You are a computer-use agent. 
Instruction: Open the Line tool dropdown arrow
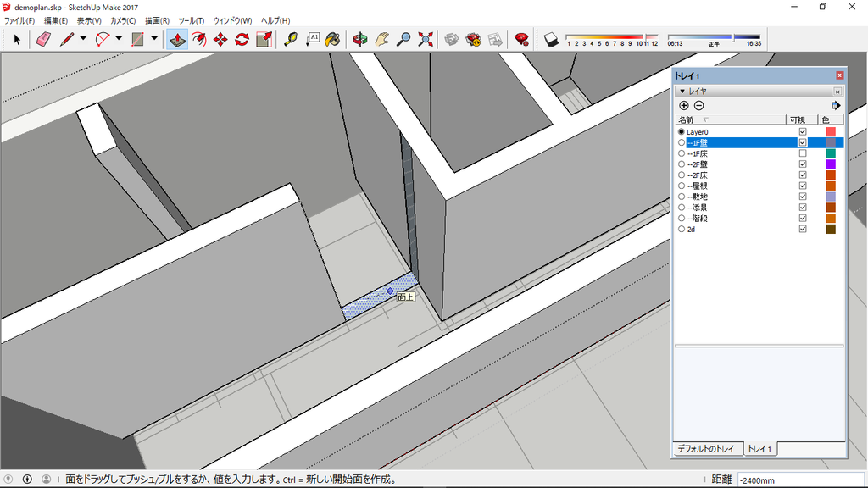pos(83,39)
